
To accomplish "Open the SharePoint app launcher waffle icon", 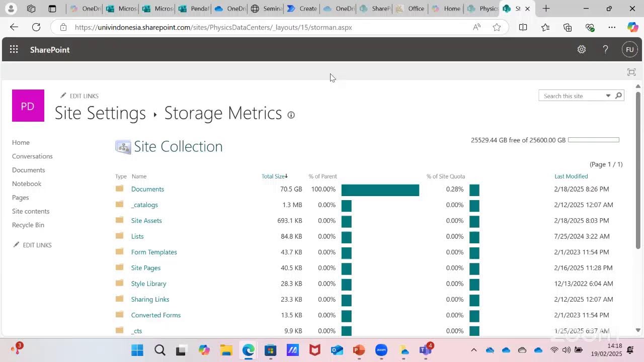I will pyautogui.click(x=14, y=49).
